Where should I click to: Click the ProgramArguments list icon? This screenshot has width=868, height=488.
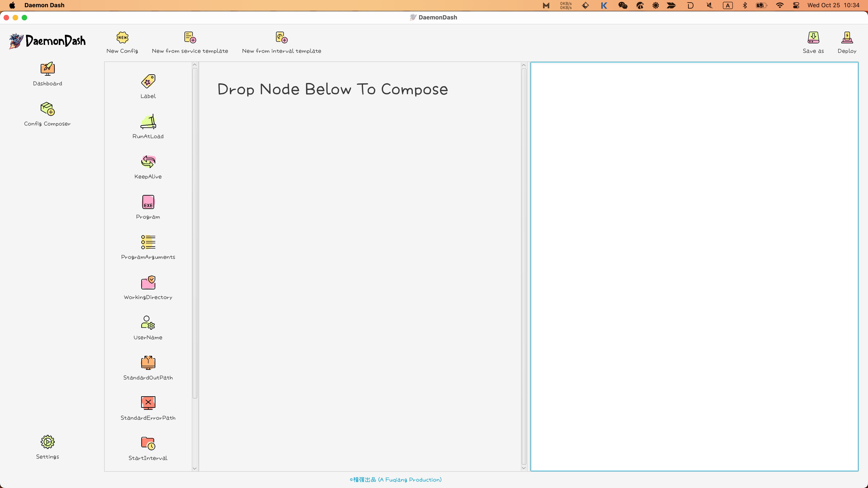148,242
